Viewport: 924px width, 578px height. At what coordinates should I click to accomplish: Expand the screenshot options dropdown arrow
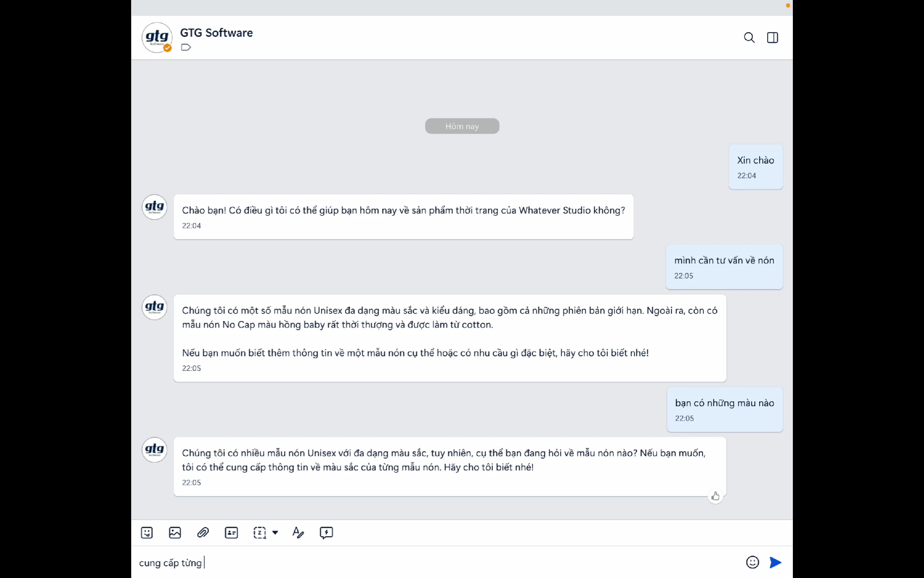[275, 533]
